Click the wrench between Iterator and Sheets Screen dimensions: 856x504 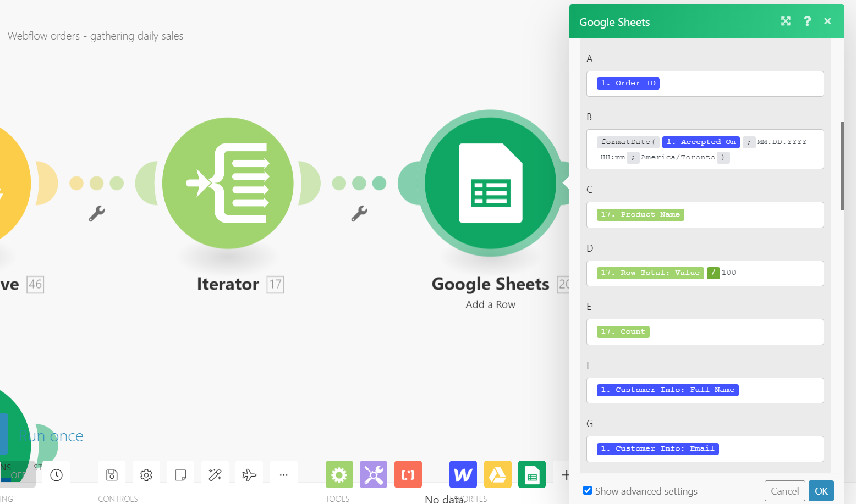click(x=359, y=213)
